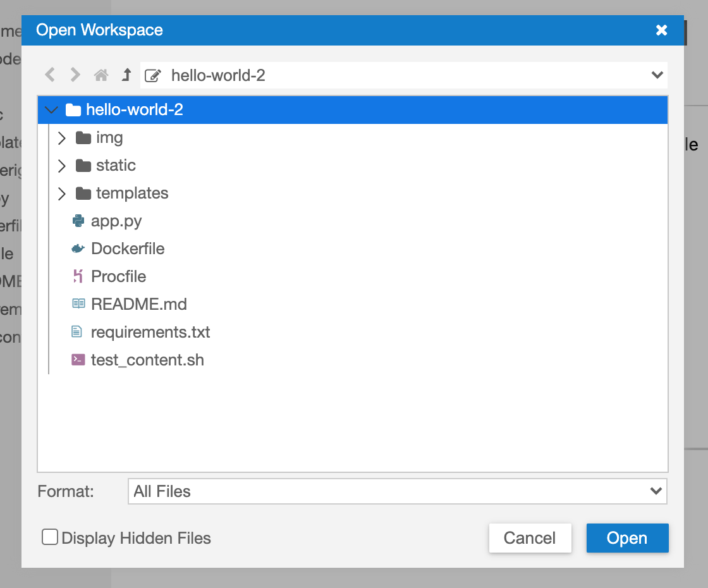Expand the static folder
Screen dimensions: 708x588
coord(62,166)
